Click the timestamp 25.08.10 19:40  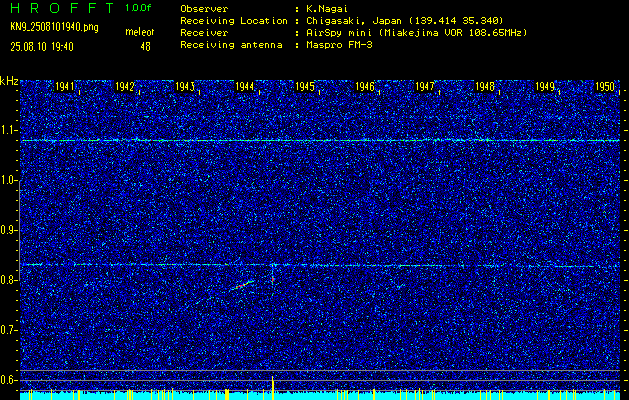42,47
